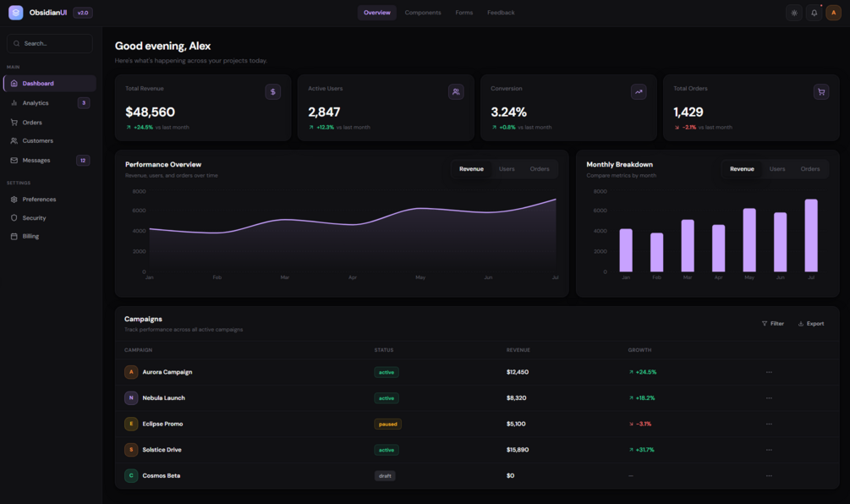
Task: Click the draft status of Cosmos Beta
Action: 385,476
